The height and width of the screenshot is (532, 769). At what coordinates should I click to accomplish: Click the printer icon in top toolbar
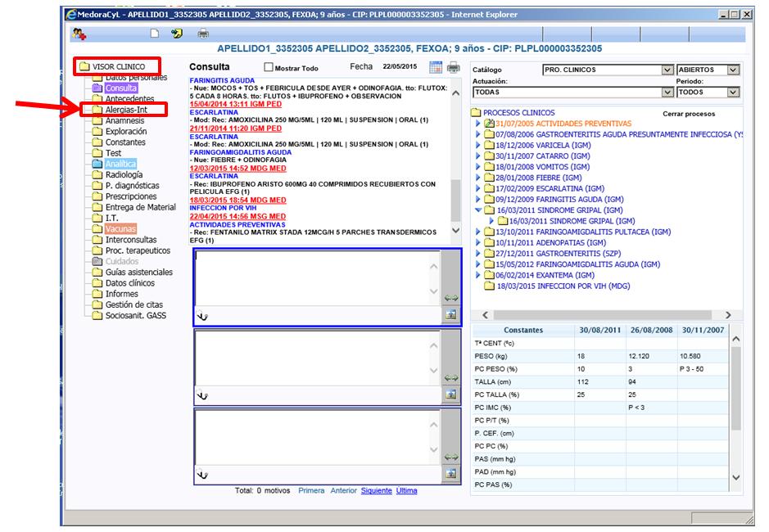point(202,34)
